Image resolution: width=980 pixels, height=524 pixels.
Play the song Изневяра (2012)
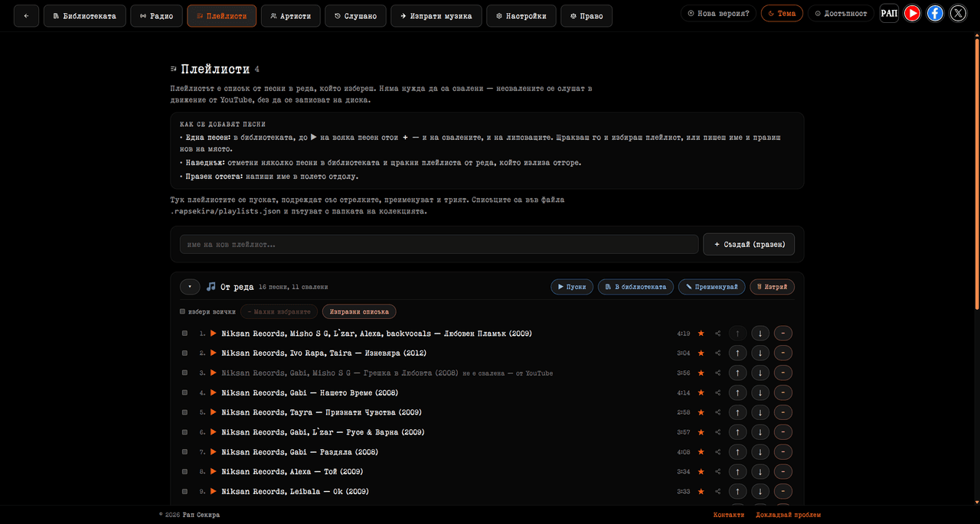click(214, 353)
